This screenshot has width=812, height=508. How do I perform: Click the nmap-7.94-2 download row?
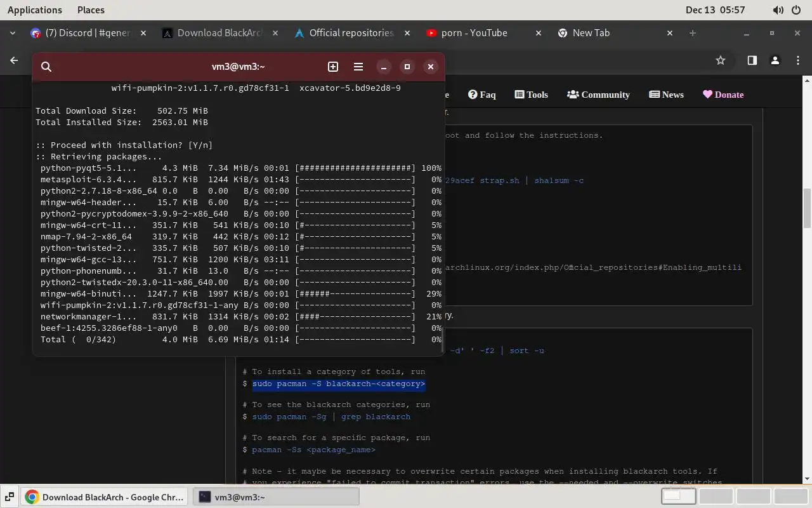coord(240,237)
